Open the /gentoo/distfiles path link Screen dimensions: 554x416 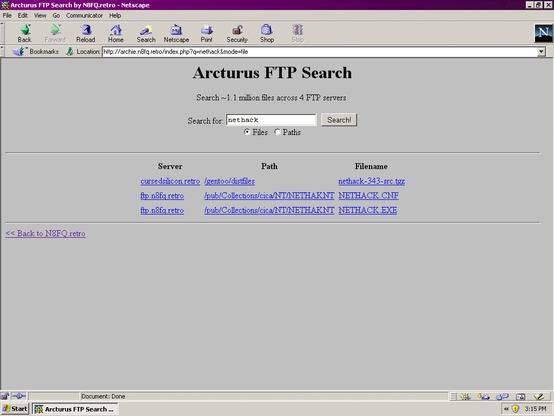click(229, 181)
